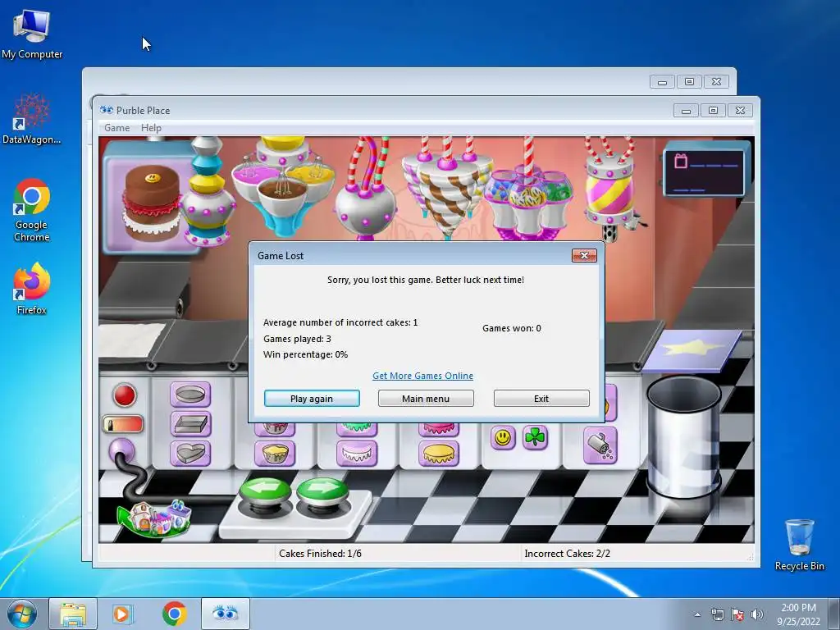The image size is (840, 630).
Task: Click 'Cakes Finished: 1/6' status text
Action: pyautogui.click(x=320, y=554)
